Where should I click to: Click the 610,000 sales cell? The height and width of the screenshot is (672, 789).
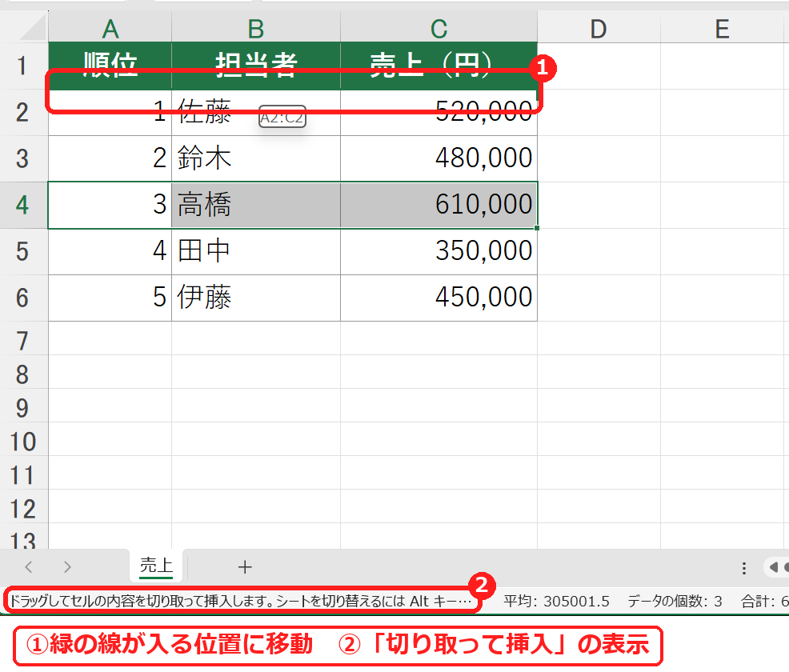[439, 206]
